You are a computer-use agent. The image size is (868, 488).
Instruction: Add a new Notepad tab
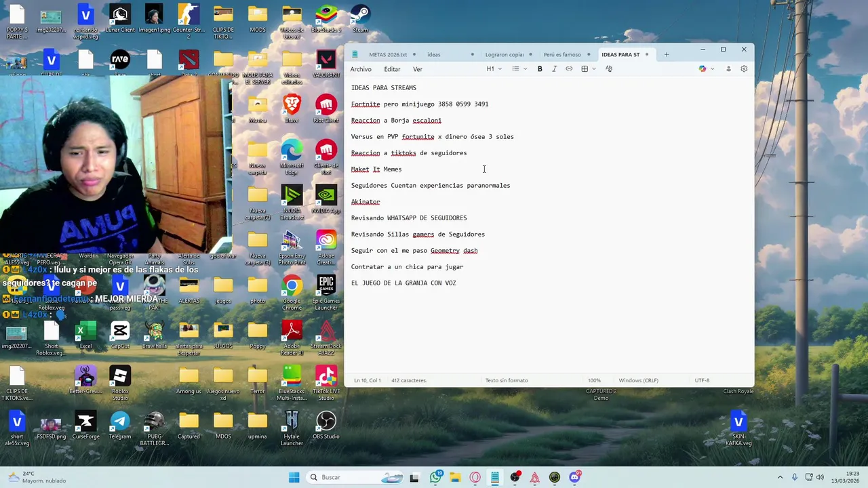tap(666, 54)
